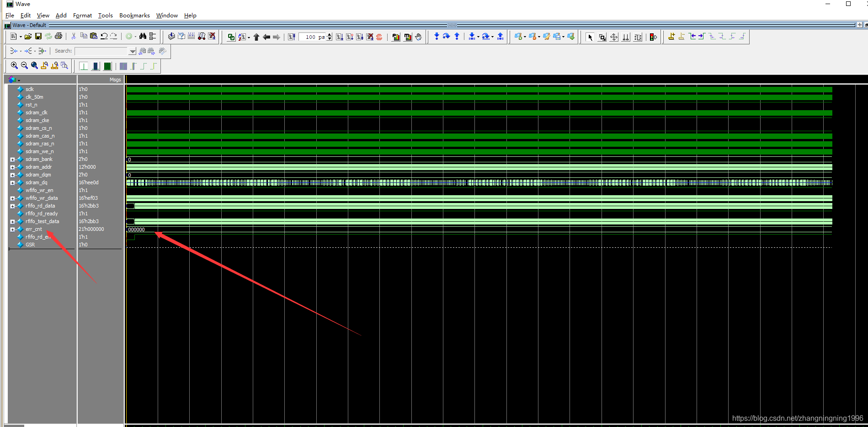Click the hand-shaped icon in the toolbar

tap(418, 37)
